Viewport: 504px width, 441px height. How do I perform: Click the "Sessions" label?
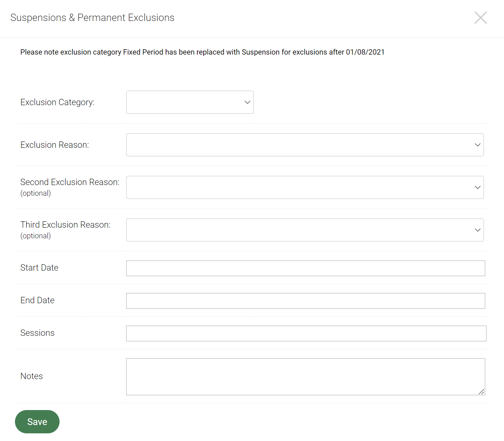click(37, 333)
